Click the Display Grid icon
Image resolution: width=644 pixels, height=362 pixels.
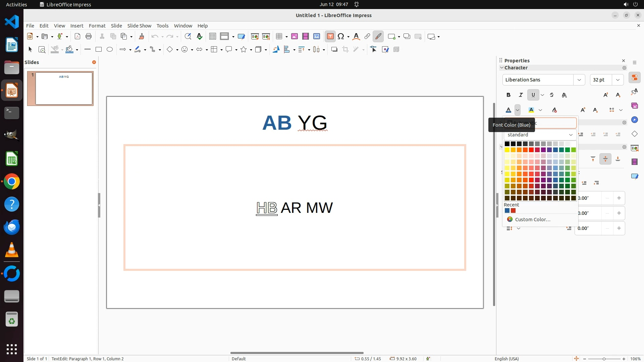pos(212,37)
